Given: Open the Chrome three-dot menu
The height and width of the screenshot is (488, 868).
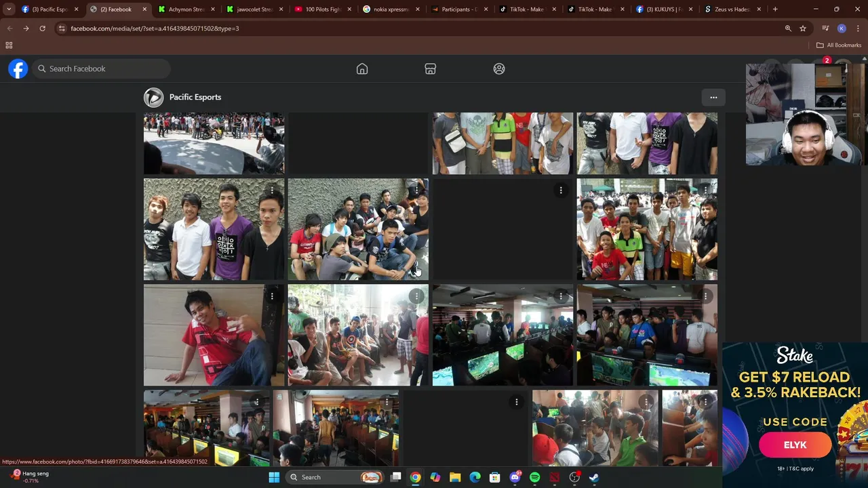Looking at the screenshot, I should point(858,28).
